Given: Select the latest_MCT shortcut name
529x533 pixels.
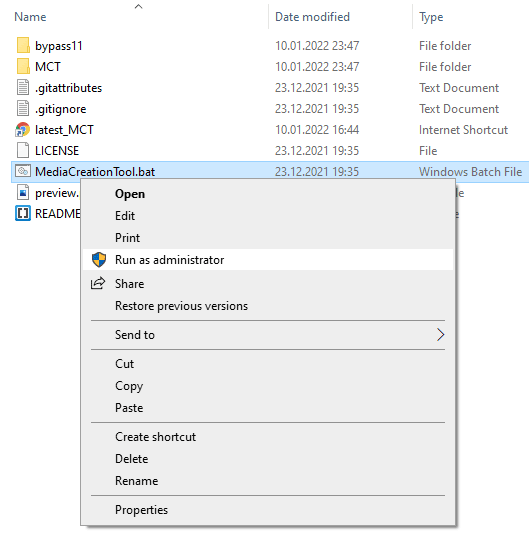Looking at the screenshot, I should tap(64, 130).
